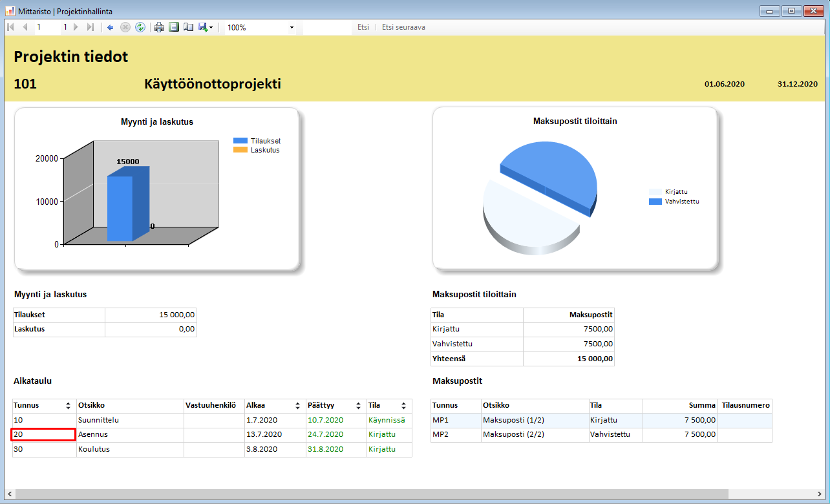Click the Kirjattu pie legend swatch
The width and height of the screenshot is (830, 504).
(655, 192)
